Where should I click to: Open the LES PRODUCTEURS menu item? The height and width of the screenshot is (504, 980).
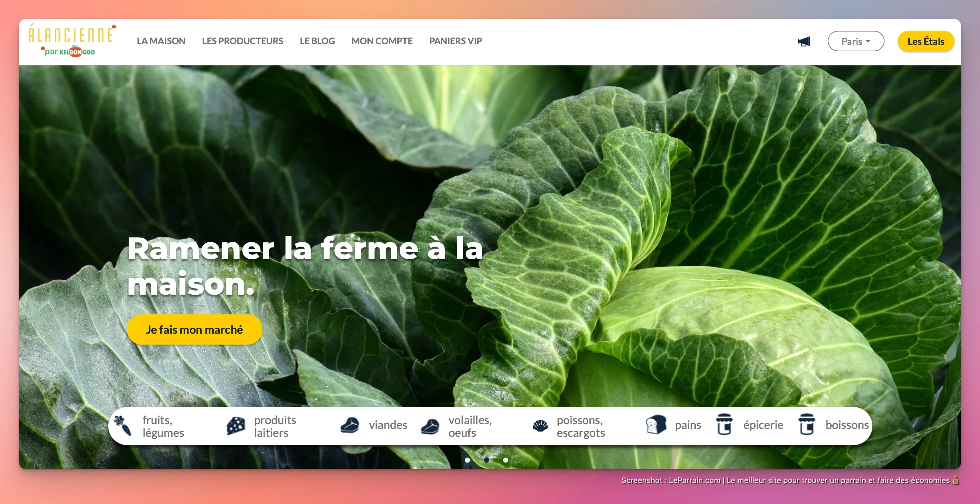point(242,41)
